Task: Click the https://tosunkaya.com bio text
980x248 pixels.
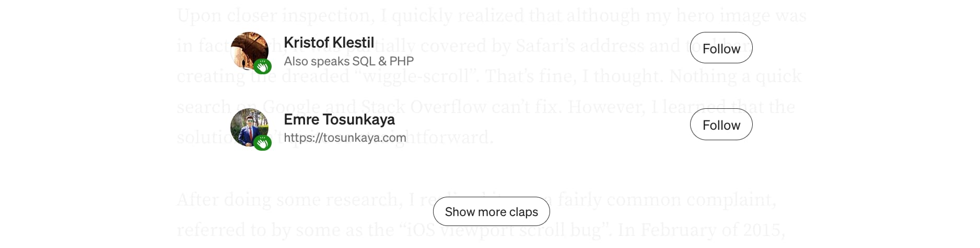Action: coord(345,138)
